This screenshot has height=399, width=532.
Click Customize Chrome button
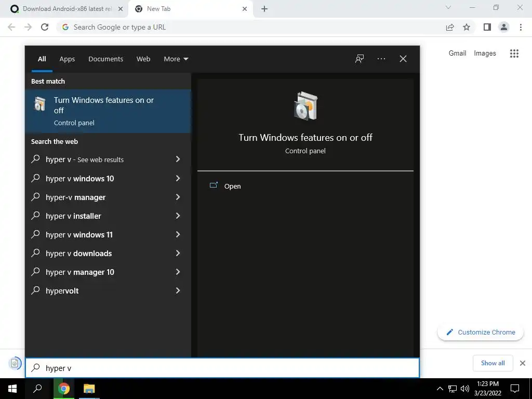point(481,332)
